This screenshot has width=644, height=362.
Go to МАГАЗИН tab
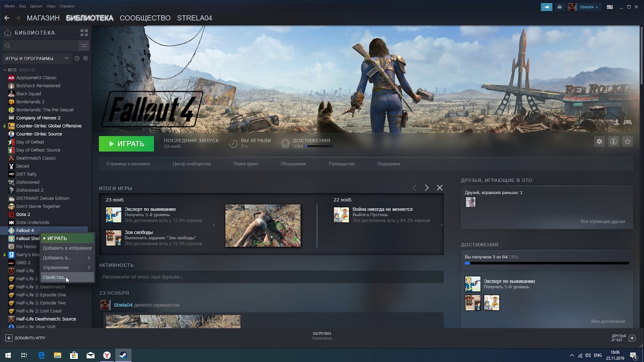43,18
